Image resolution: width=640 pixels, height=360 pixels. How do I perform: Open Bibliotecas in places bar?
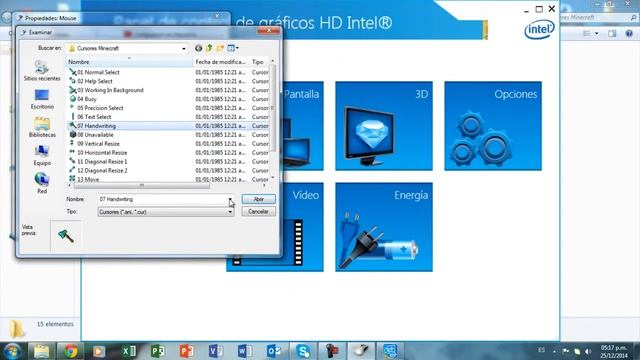[x=42, y=127]
